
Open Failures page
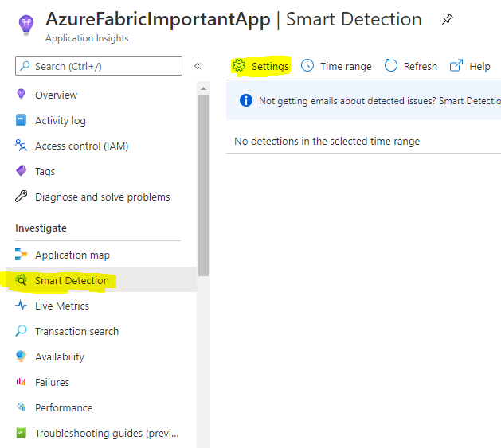pyautogui.click(x=101, y=382)
